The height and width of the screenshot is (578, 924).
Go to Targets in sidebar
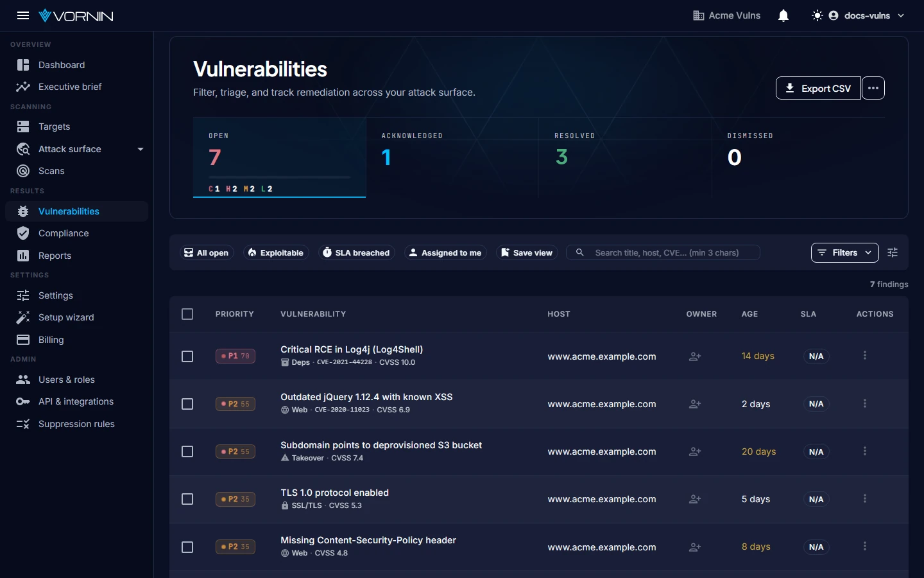[x=77, y=127]
